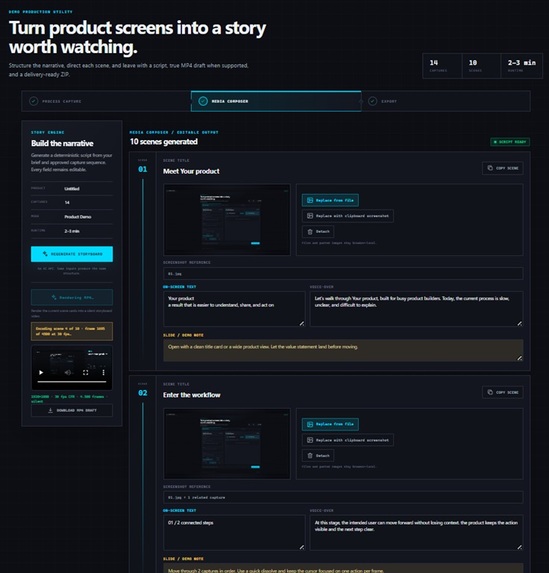This screenshot has width=549, height=573.
Task: Open scene 01 screenshot thumbnail
Action: (x=227, y=220)
